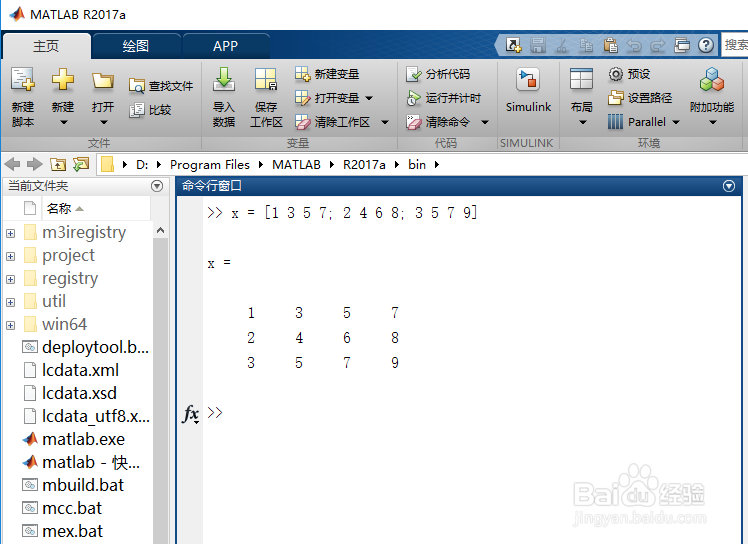The image size is (748, 544).
Task: Click the switch windows icon in quick access toolbar
Action: tap(682, 45)
